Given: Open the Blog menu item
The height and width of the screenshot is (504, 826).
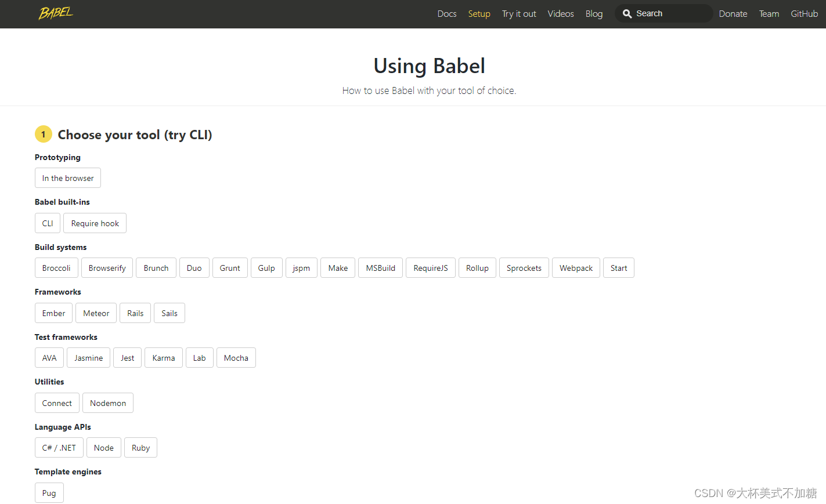Looking at the screenshot, I should coord(594,14).
